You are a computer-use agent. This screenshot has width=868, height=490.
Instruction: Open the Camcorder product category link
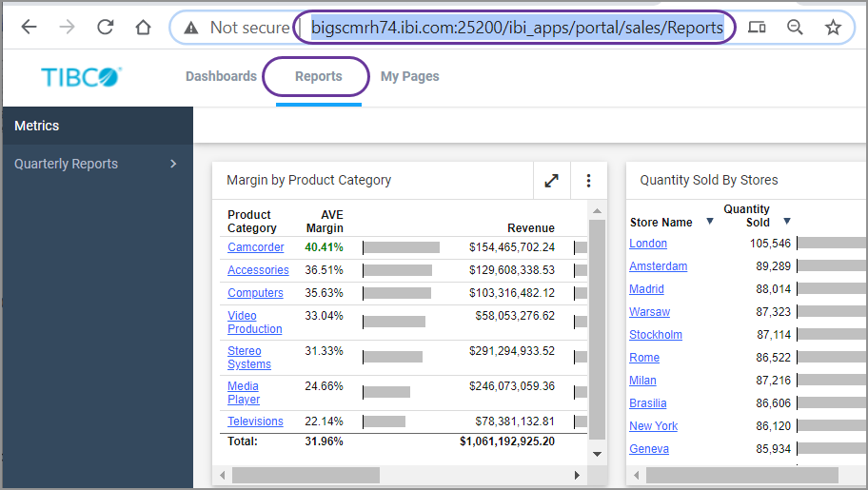tap(255, 247)
